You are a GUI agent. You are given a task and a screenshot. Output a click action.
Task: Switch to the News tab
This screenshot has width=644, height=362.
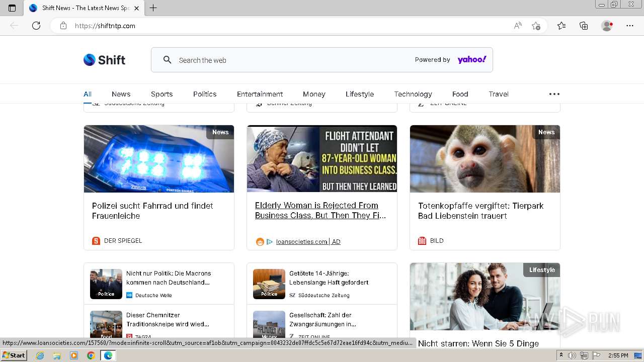tap(121, 94)
